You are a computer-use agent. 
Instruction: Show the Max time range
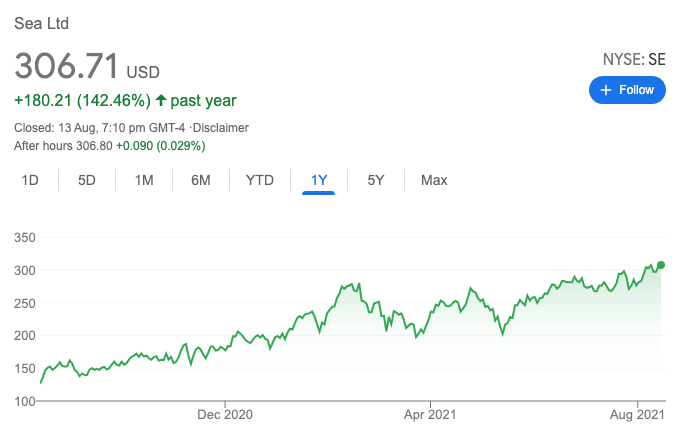(434, 180)
